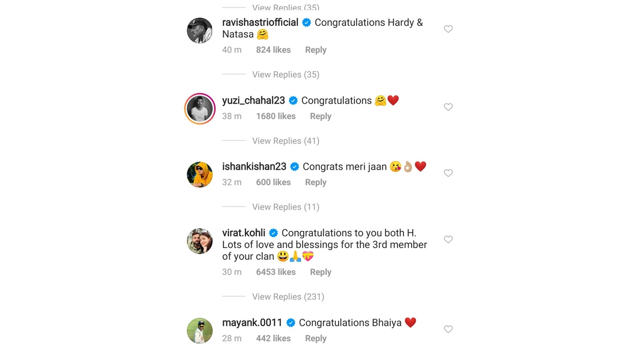Show View Replies (231) under virat.kohli
The image size is (644, 358).
(x=288, y=297)
